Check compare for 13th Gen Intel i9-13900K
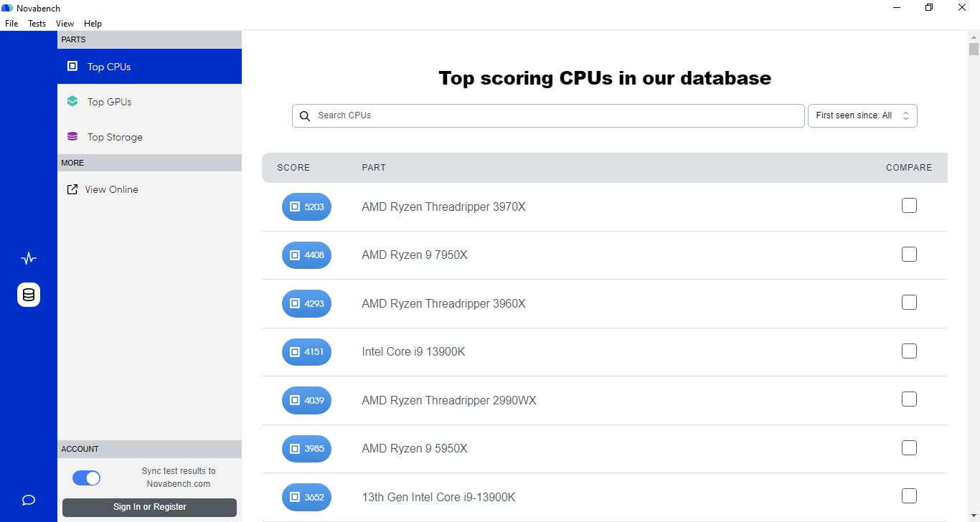 [x=909, y=495]
